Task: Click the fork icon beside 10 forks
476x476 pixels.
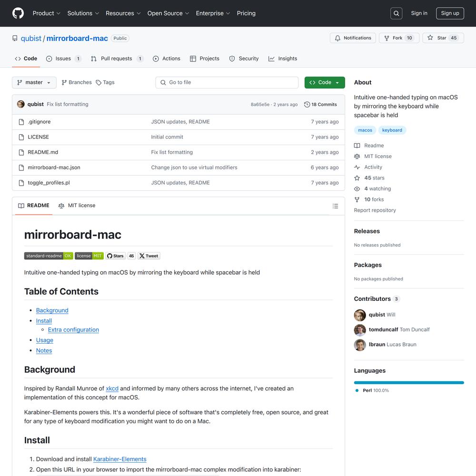Action: 357,199
